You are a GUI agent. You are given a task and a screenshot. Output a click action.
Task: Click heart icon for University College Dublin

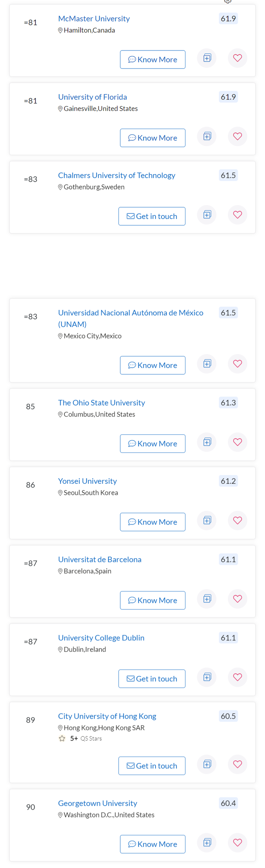click(237, 677)
